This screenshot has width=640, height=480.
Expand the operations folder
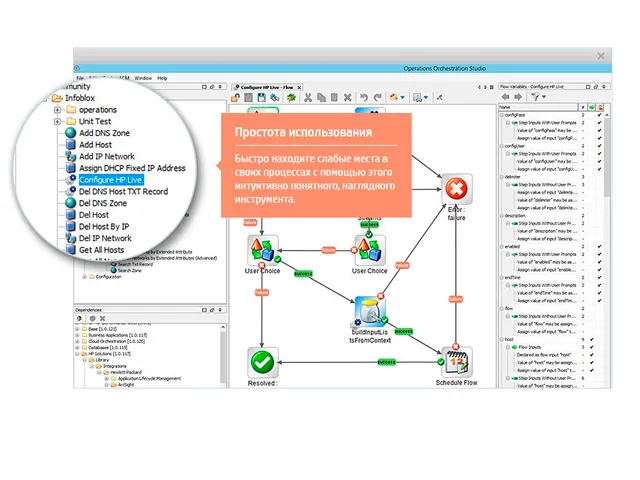coord(59,110)
